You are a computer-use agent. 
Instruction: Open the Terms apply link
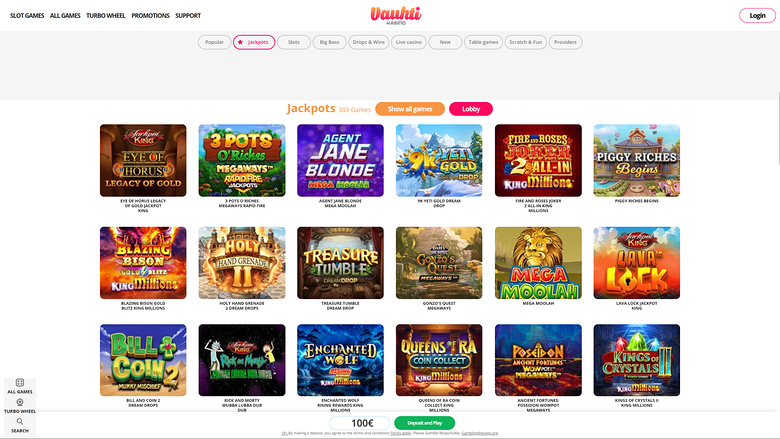[400, 434]
